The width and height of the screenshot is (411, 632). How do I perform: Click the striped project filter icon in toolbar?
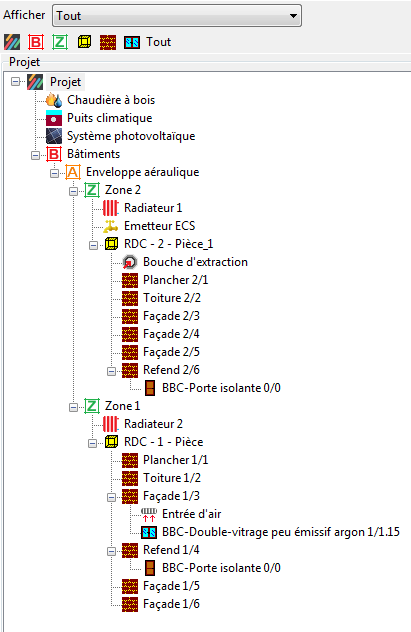tap(12, 42)
